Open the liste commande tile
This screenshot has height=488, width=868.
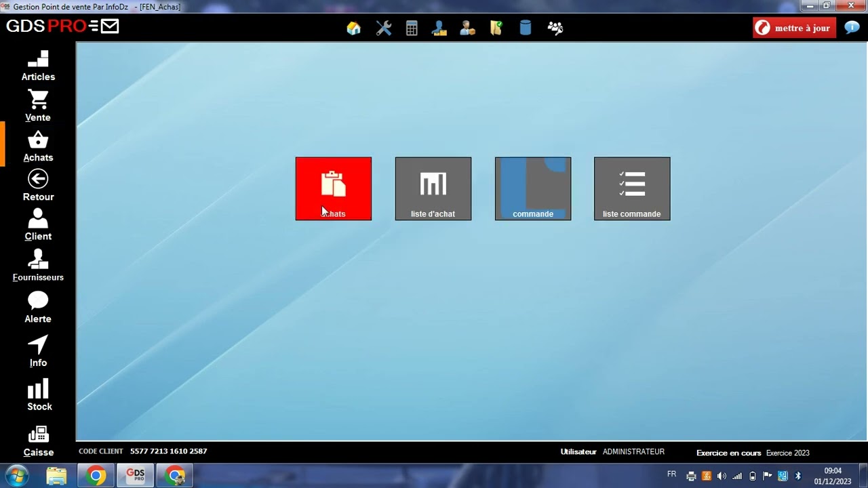point(632,188)
